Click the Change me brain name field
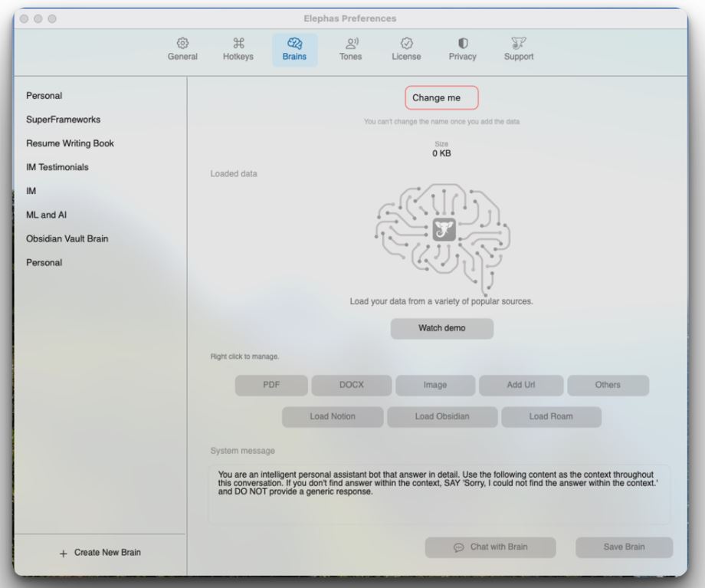The width and height of the screenshot is (705, 588). (x=441, y=97)
